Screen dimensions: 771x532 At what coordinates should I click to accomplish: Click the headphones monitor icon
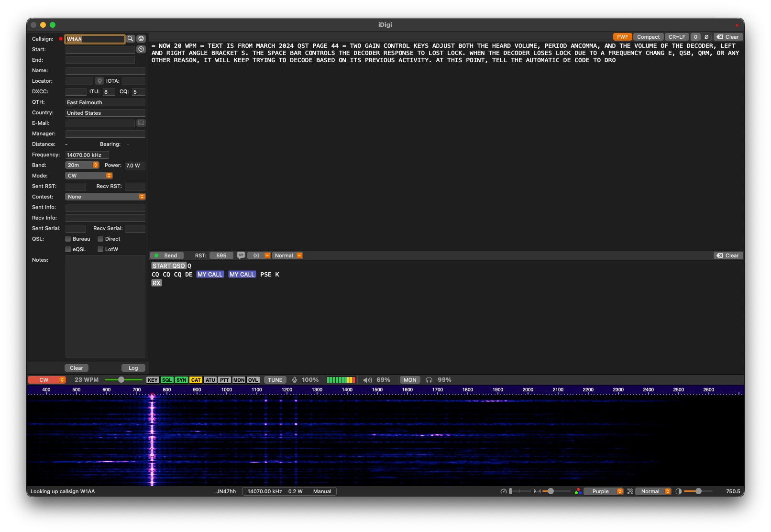click(429, 380)
